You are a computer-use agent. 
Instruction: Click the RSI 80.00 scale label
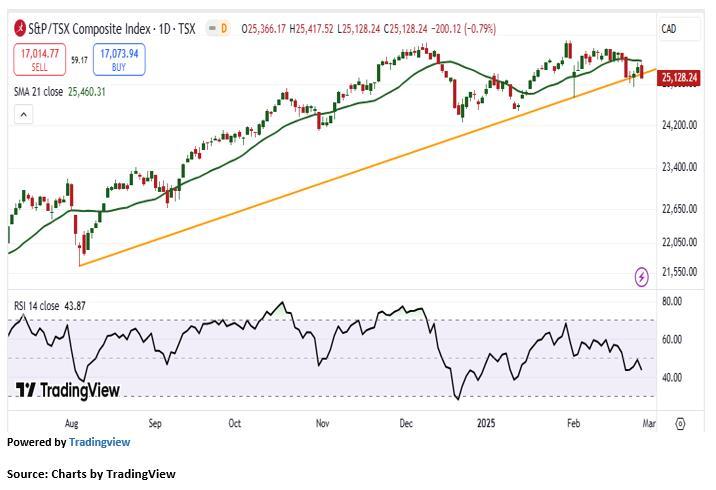click(x=672, y=301)
